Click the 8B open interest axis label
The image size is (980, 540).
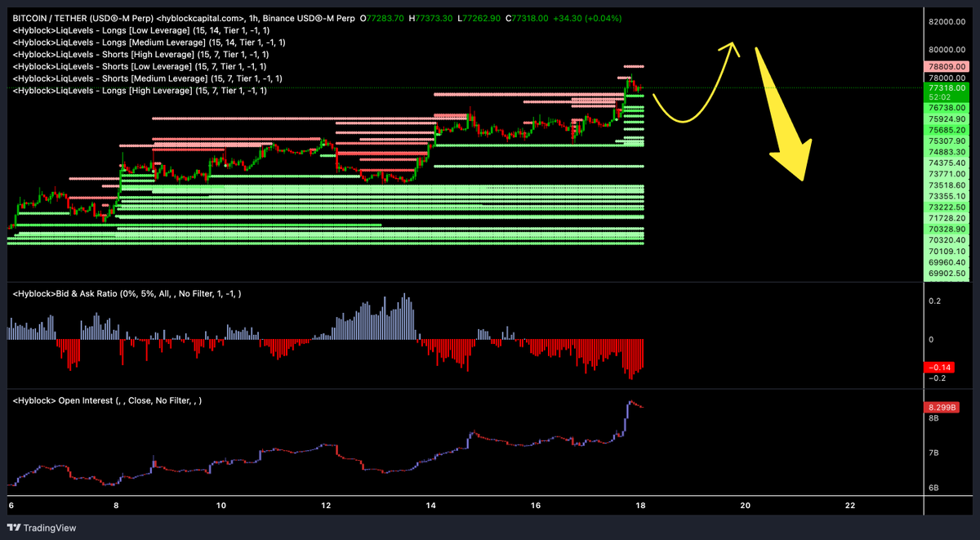(x=933, y=417)
